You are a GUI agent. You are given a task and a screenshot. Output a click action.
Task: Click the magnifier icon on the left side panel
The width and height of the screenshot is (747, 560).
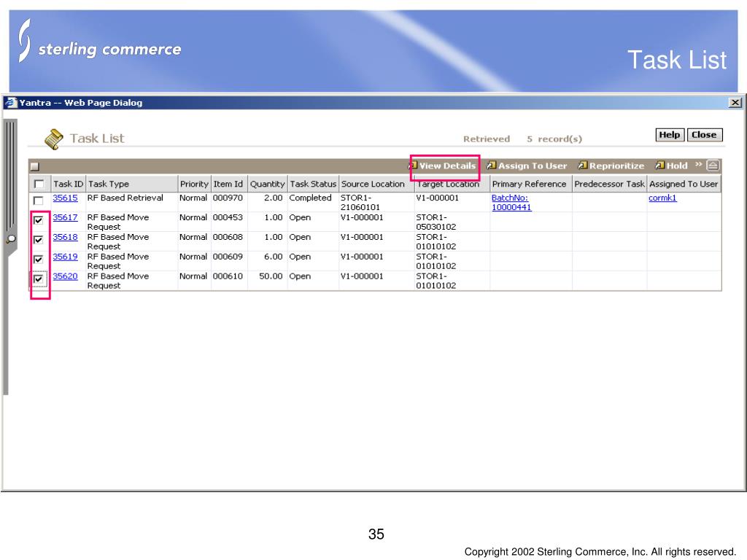pyautogui.click(x=11, y=239)
